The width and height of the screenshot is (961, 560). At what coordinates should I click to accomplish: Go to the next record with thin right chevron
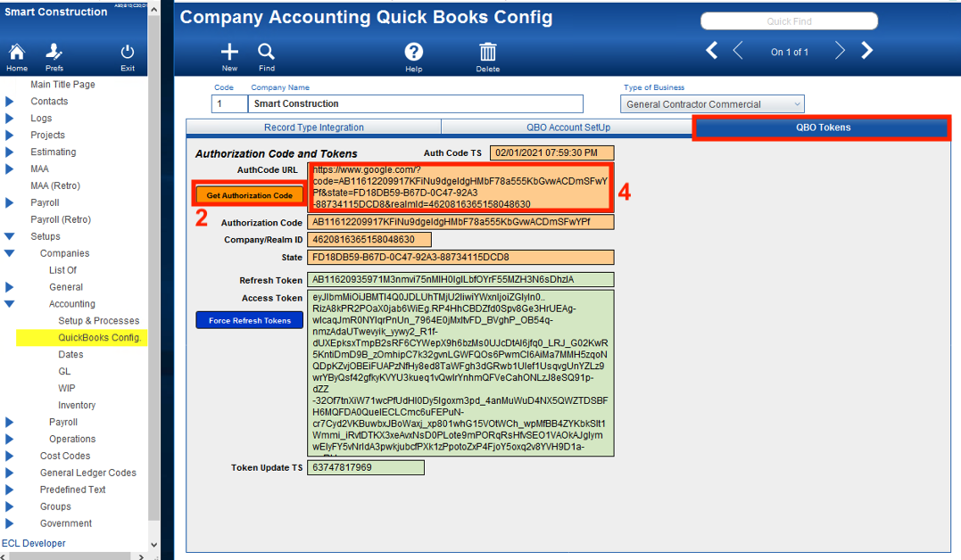pos(840,50)
